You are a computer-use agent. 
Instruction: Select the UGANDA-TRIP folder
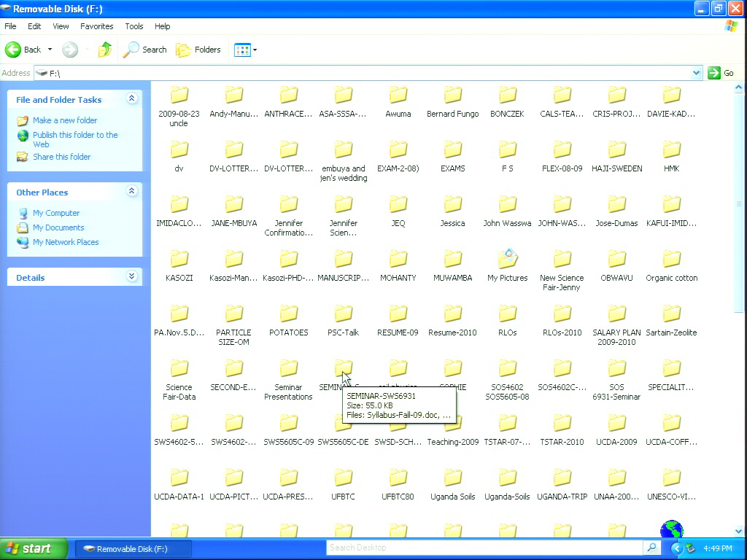pos(562,485)
